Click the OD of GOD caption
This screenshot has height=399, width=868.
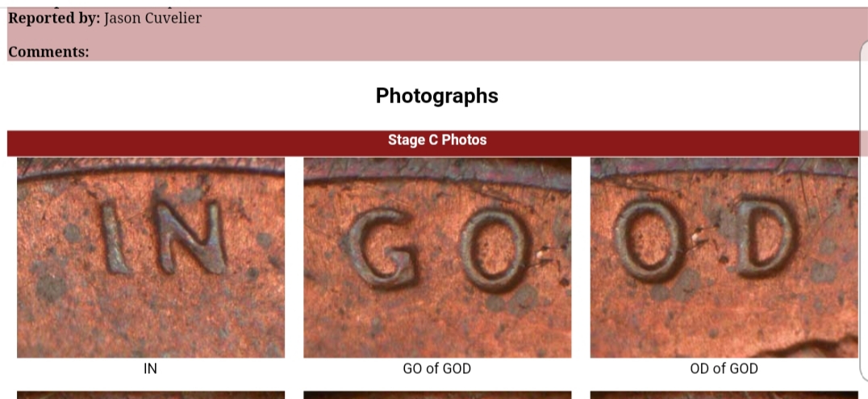tap(724, 368)
